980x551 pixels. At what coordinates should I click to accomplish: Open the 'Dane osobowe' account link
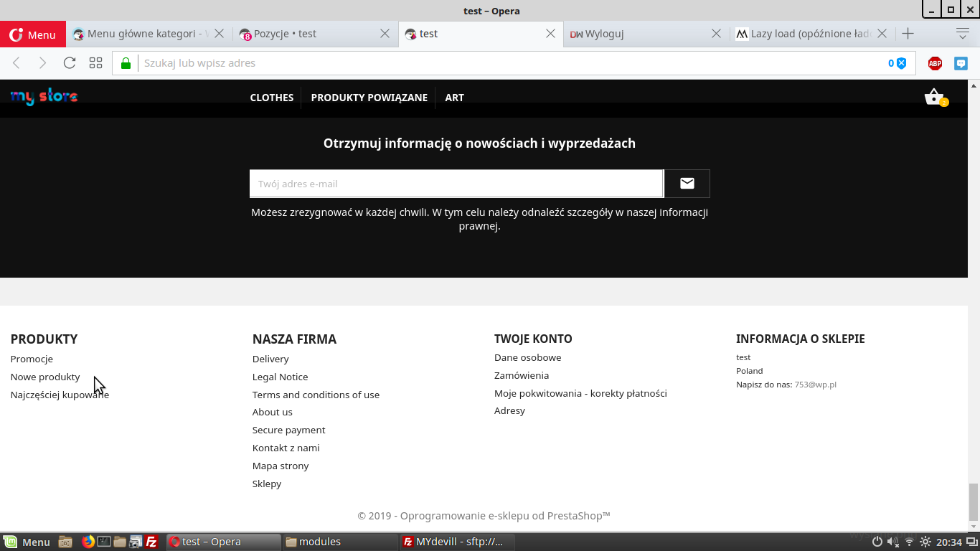(x=528, y=357)
